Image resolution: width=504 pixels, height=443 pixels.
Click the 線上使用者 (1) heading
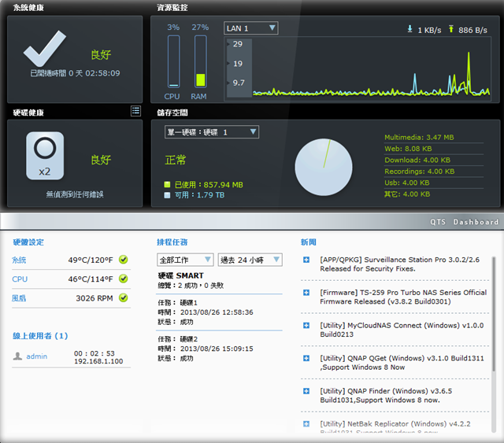click(x=40, y=336)
